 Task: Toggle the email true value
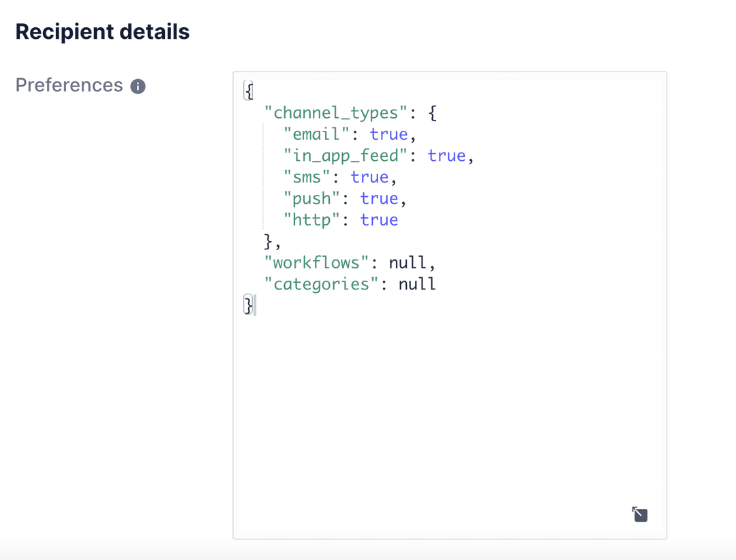coord(388,134)
